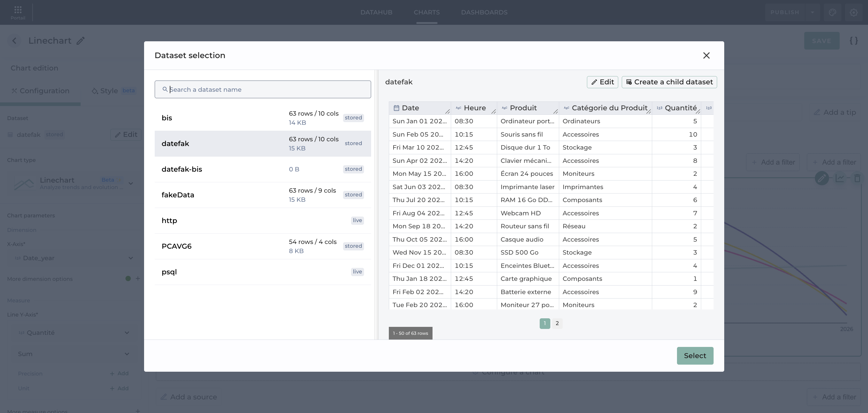
Task: Open the Style beta tab
Action: click(114, 91)
